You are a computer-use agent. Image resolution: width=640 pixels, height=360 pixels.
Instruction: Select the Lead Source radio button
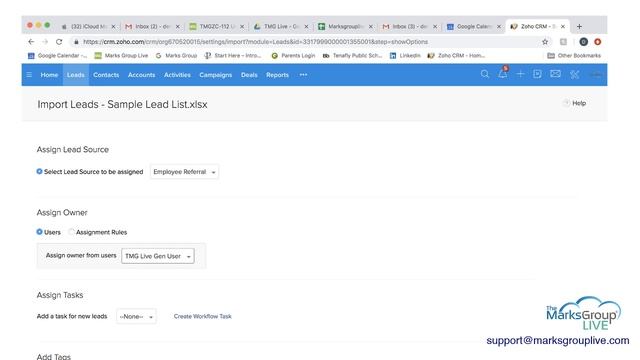(39, 171)
